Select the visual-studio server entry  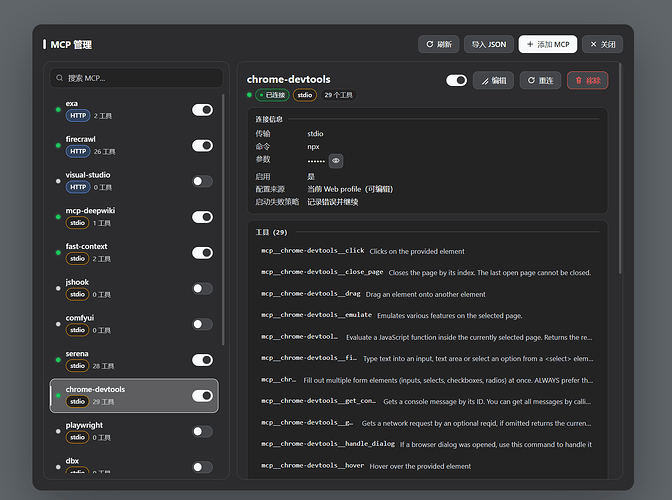click(134, 181)
